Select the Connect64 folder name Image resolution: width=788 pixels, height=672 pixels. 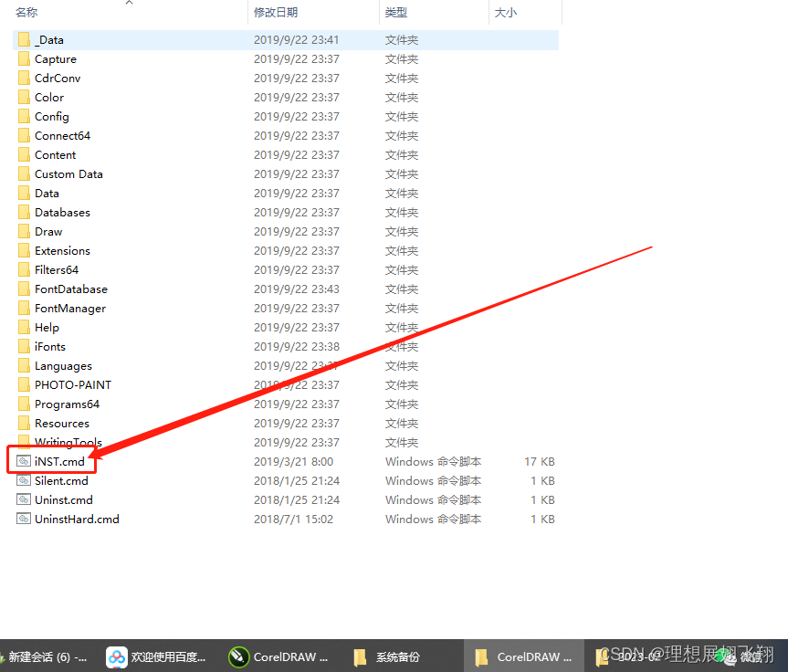[62, 136]
